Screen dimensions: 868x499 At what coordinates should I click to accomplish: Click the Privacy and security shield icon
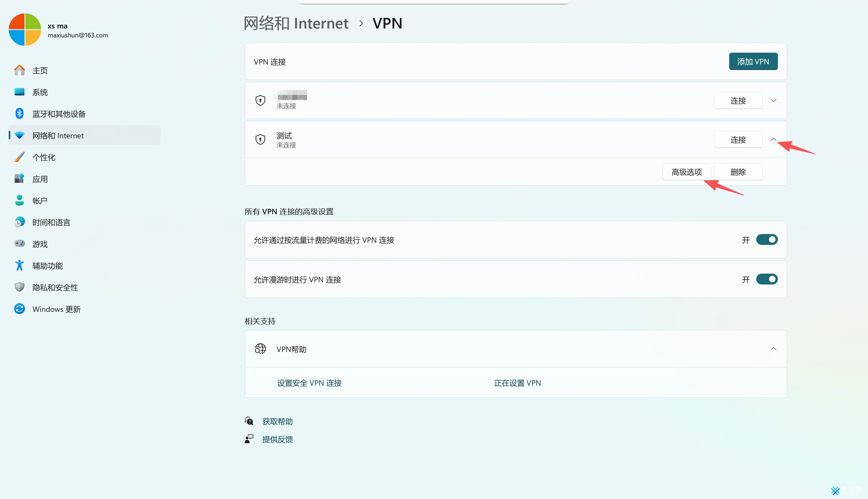(x=20, y=287)
